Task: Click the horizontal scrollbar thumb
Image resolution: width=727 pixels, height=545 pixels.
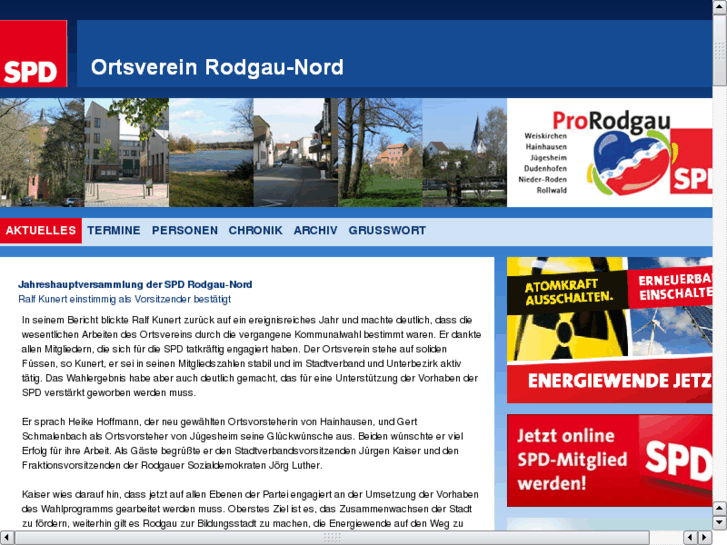Action: [x=332, y=537]
